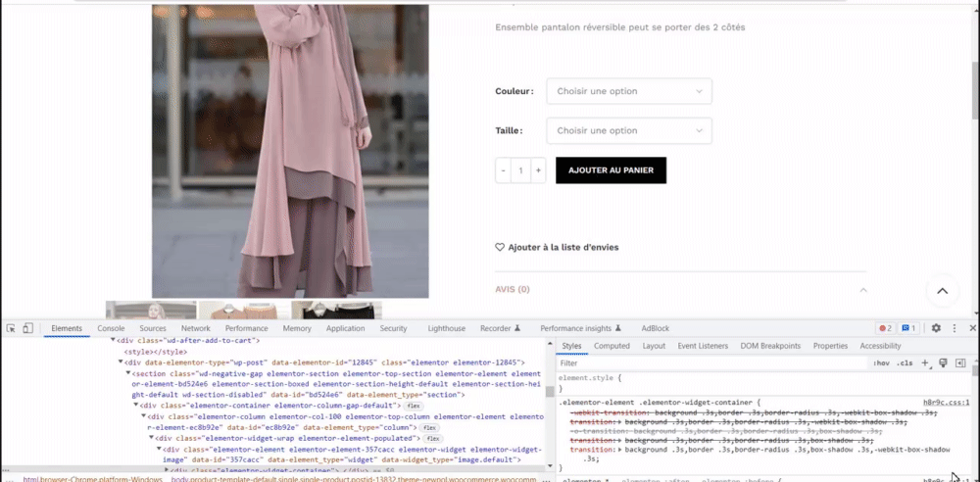Click the Performance insights flask icon
Viewport: 980px width, 482px height.
click(618, 328)
